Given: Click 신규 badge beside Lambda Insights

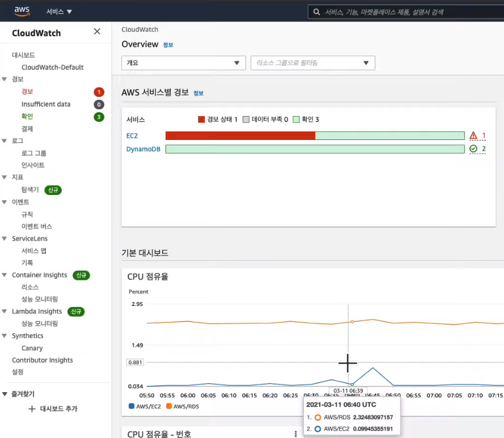Looking at the screenshot, I should tap(76, 312).
